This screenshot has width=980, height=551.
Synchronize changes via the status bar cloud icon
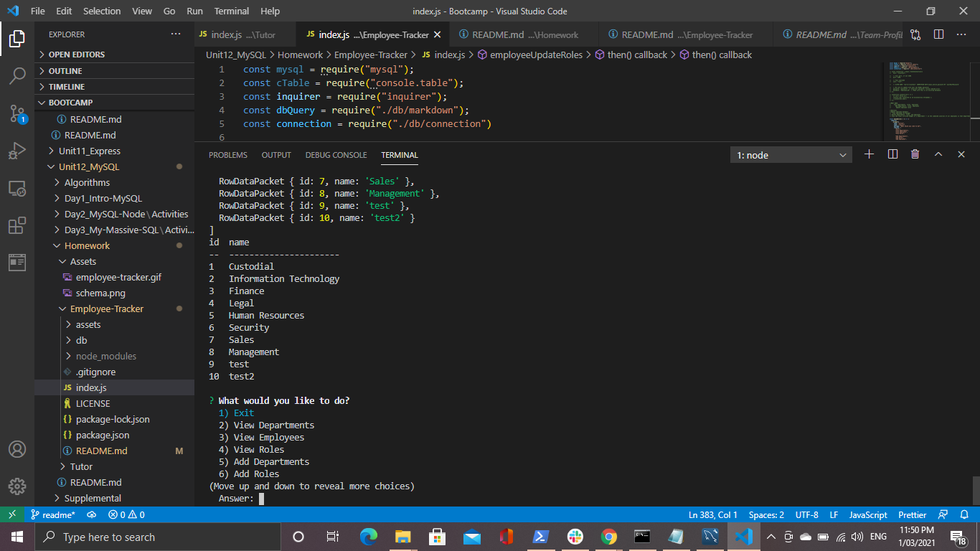(x=92, y=514)
